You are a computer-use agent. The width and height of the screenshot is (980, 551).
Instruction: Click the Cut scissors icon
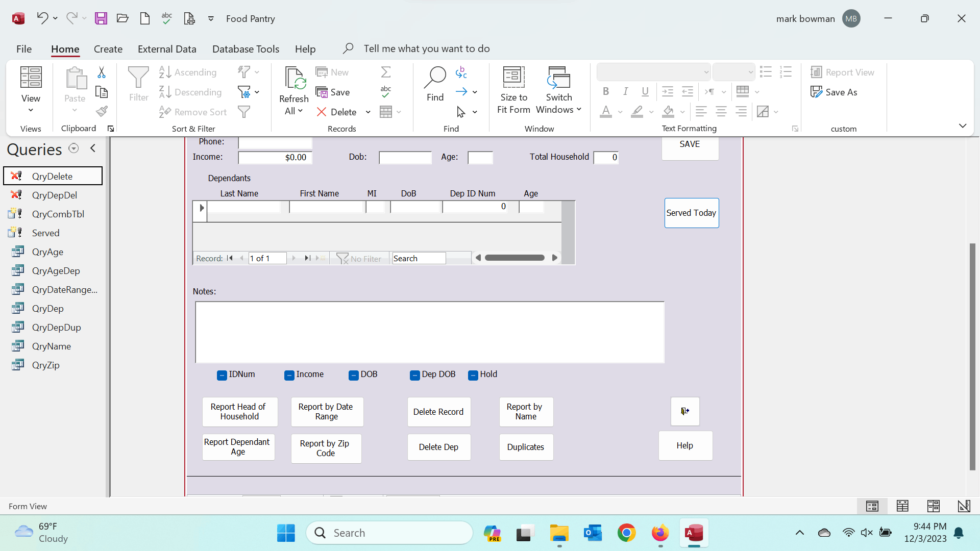tap(102, 72)
